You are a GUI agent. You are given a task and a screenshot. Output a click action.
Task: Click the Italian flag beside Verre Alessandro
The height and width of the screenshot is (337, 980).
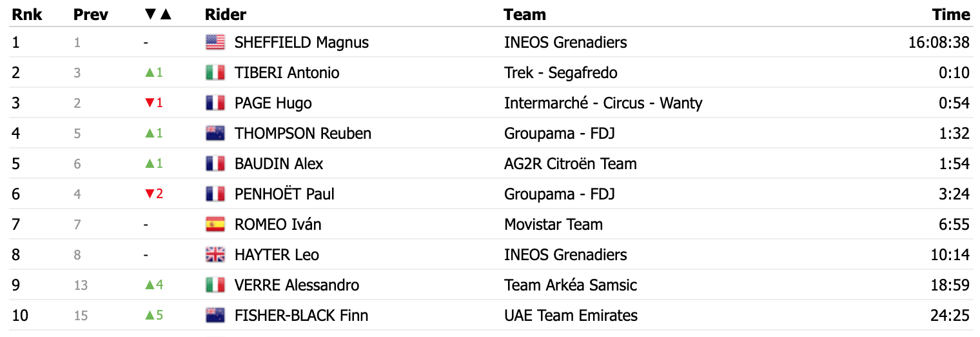coord(215,285)
